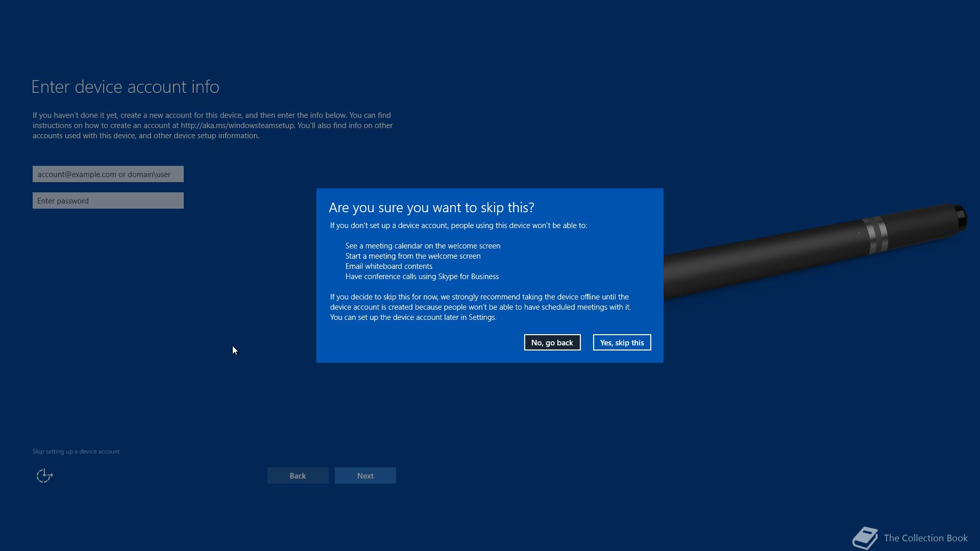Click the paragraph recommending taking device offline
Screen dimensions: 980x551
(480, 307)
